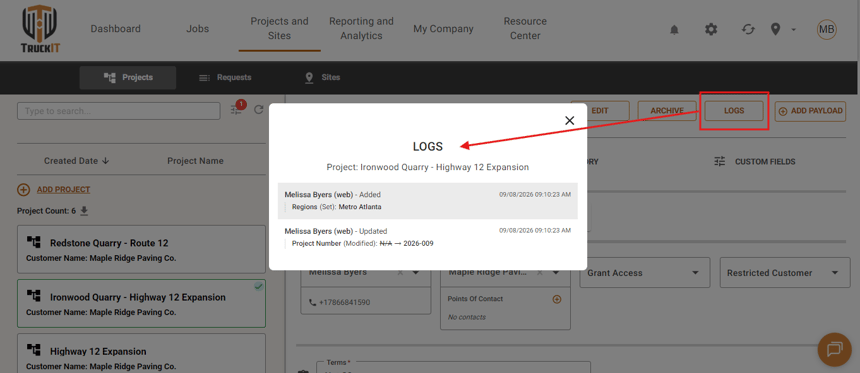Open the chat support bubble
860x373 pixels.
[x=834, y=349]
